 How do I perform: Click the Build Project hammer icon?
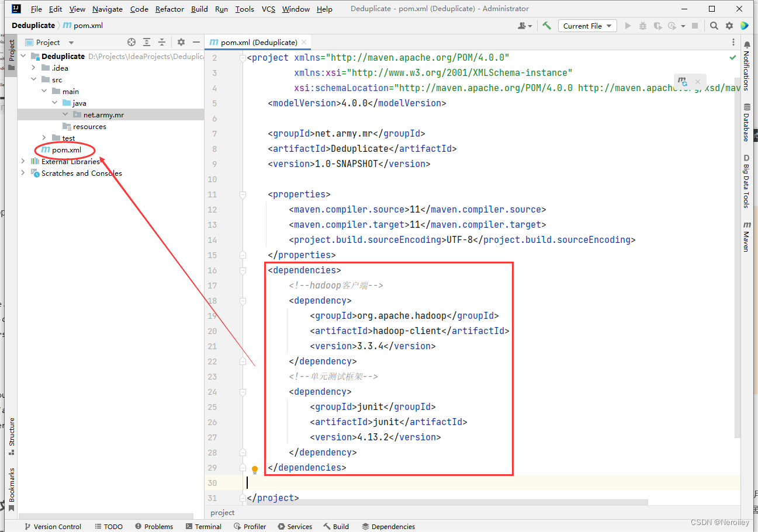click(x=546, y=26)
